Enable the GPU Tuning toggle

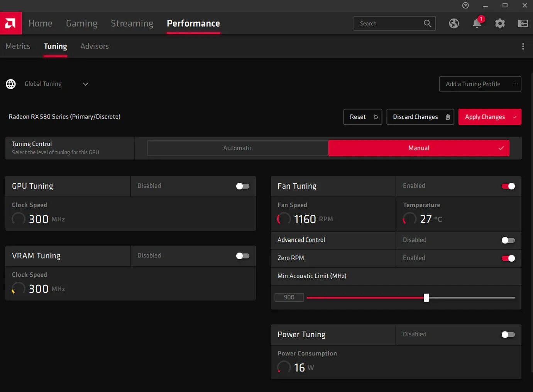tap(243, 186)
